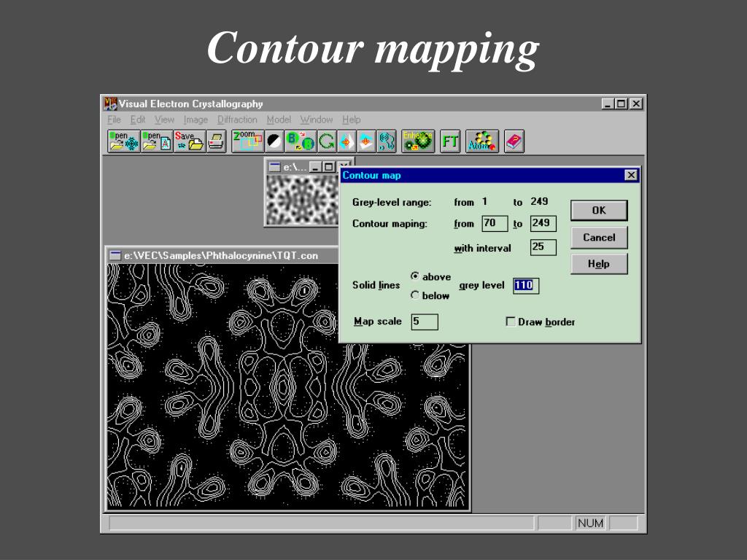This screenshot has height=560, width=747.
Task: Minimize the small e:\ image window
Action: pos(315,167)
